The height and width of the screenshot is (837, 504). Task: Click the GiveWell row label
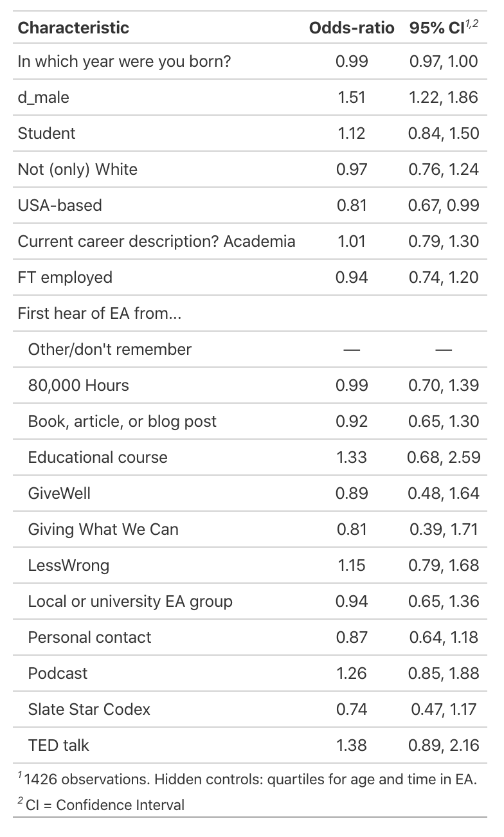(x=59, y=493)
